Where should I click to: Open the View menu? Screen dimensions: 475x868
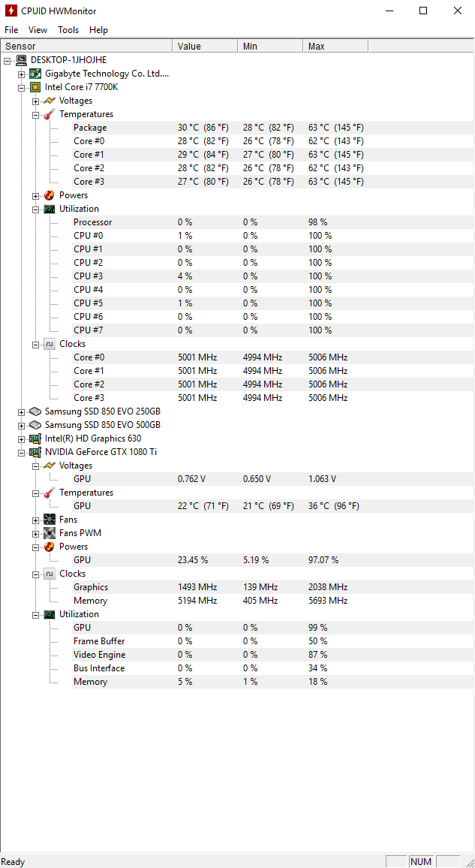pyautogui.click(x=38, y=30)
